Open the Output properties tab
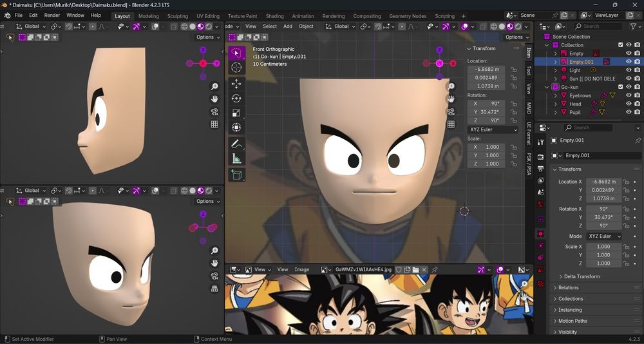This screenshot has width=644, height=344. pyautogui.click(x=540, y=169)
